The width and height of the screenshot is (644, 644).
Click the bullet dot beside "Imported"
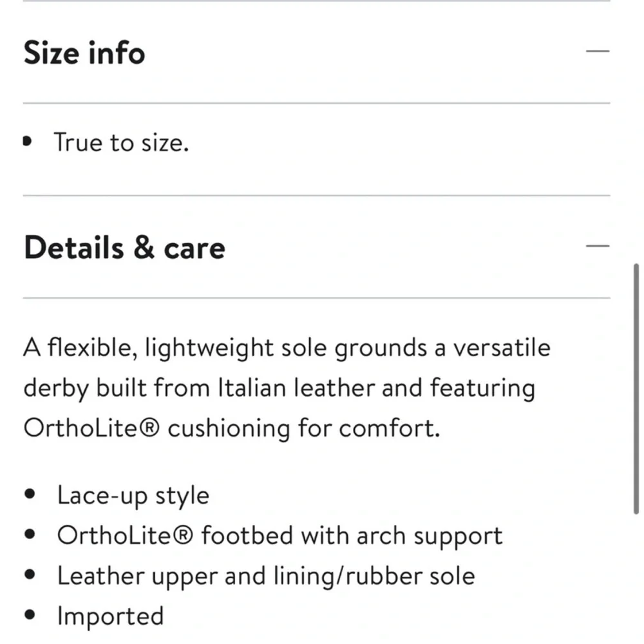click(30, 617)
